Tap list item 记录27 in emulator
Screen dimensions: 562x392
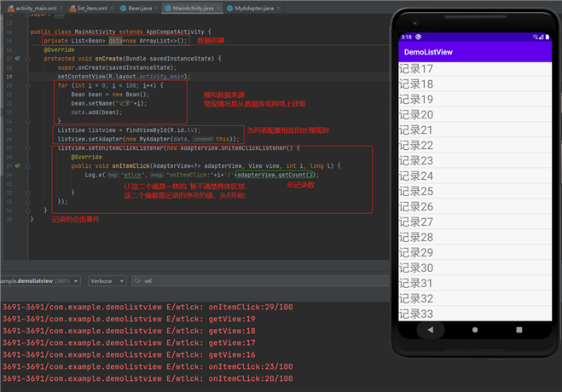475,222
